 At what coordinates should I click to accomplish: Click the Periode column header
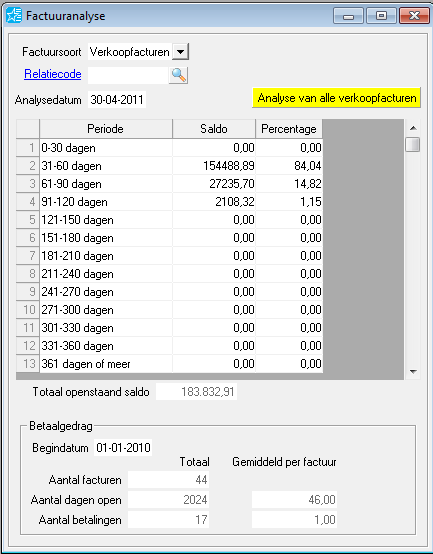coord(106,129)
